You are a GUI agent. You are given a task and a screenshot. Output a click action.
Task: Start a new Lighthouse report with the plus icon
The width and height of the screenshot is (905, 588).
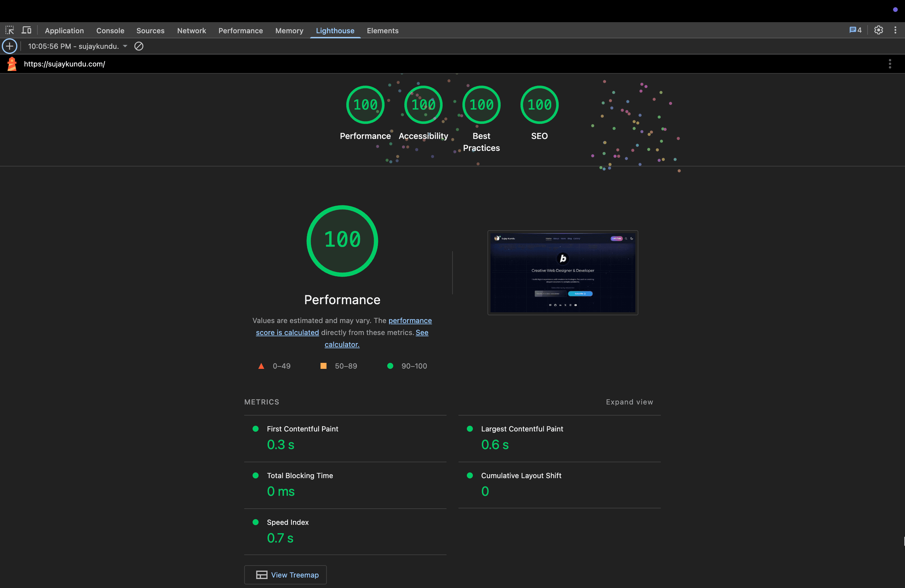(10, 46)
